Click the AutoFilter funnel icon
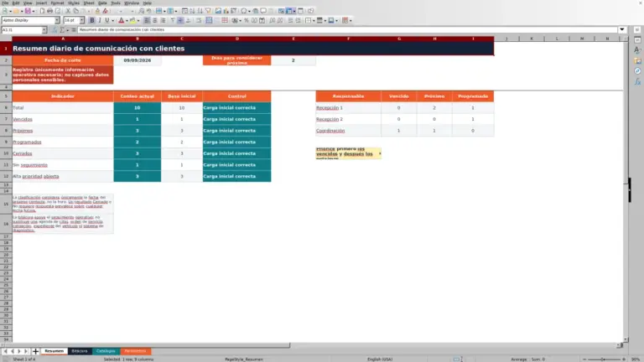 click(208, 11)
